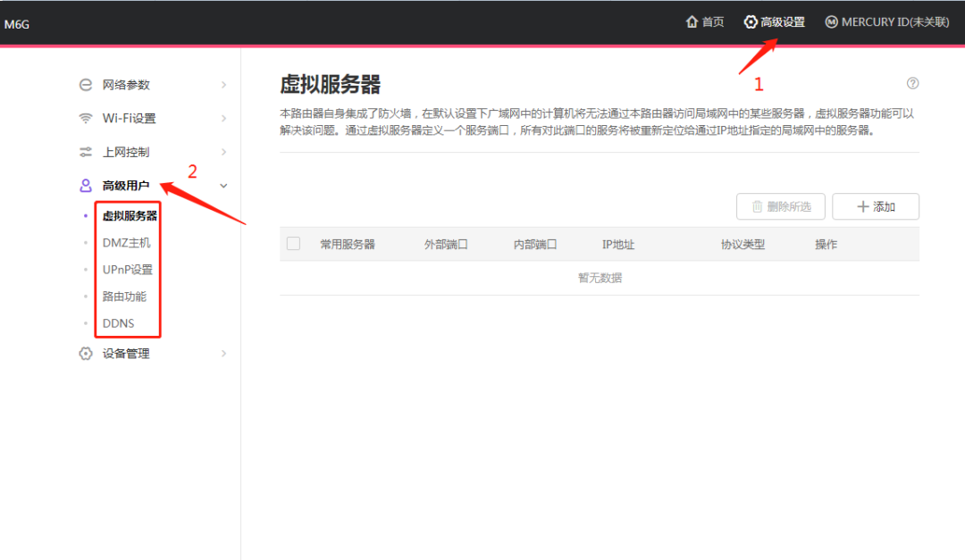Screen dimensions: 965x560
Task: Click the 添加 button
Action: coord(875,206)
